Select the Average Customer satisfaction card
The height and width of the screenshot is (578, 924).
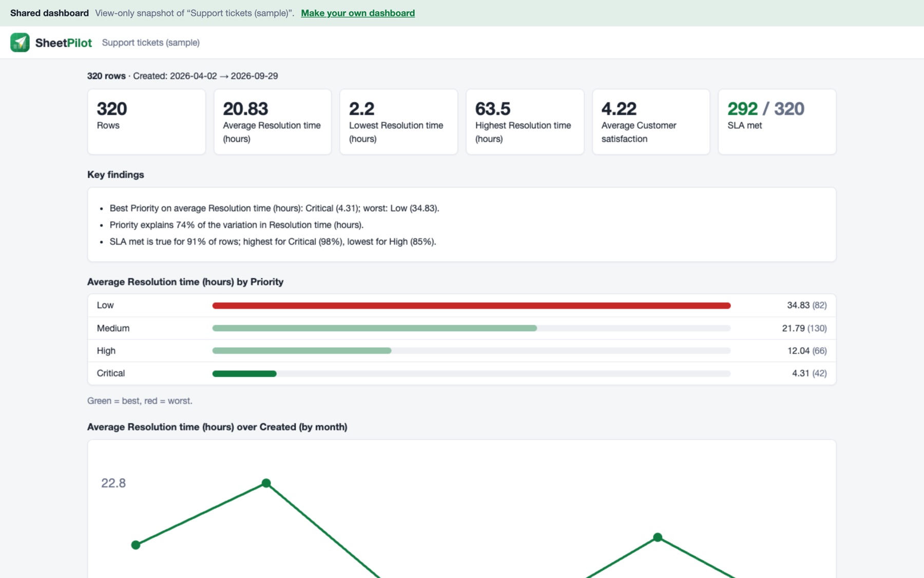click(x=651, y=122)
